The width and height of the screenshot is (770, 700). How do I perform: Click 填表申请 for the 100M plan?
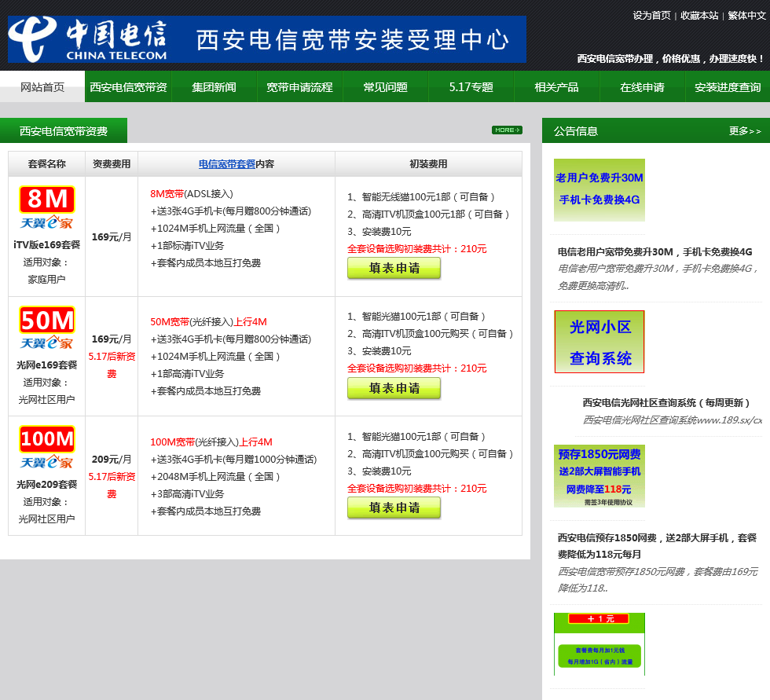(x=394, y=508)
